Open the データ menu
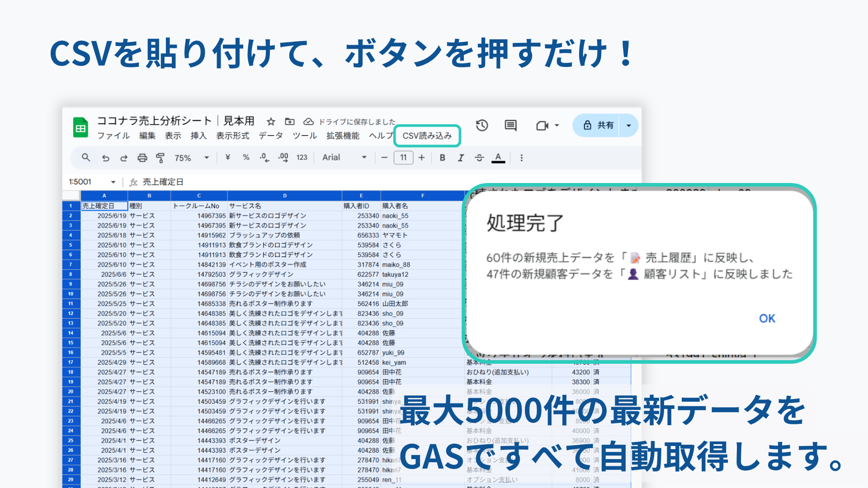This screenshot has width=868, height=488. click(271, 136)
